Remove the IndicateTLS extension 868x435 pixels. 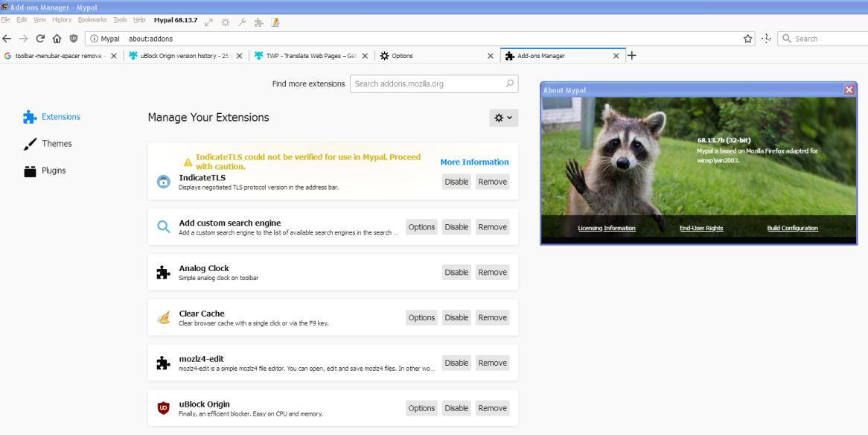(x=493, y=182)
